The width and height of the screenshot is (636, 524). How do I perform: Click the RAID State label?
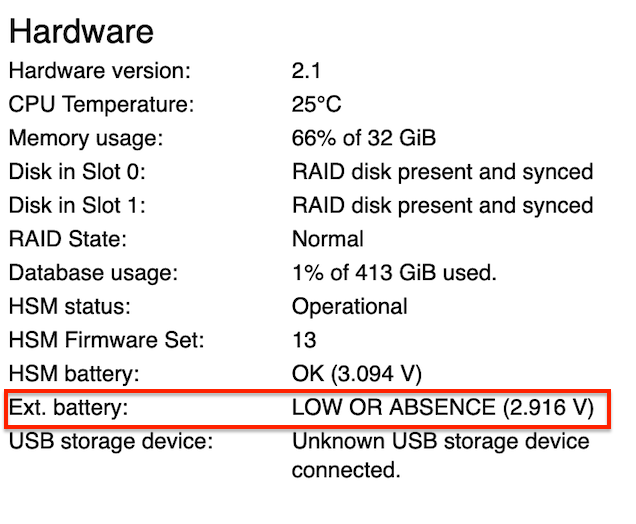pyautogui.click(x=65, y=239)
